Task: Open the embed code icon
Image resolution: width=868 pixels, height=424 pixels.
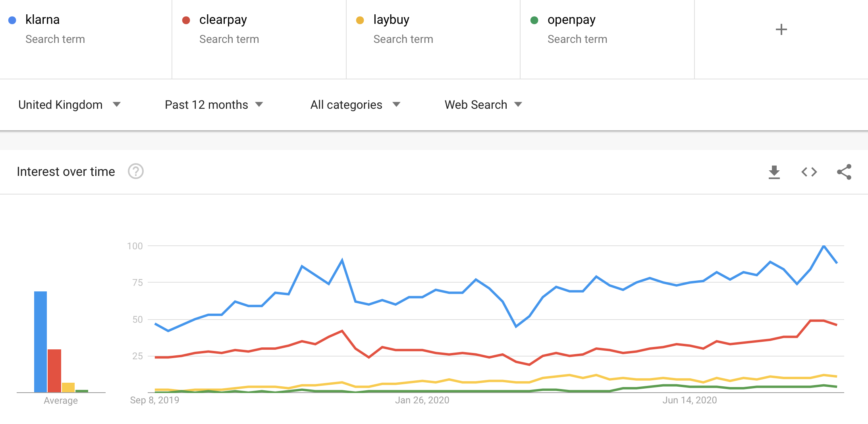Action: tap(809, 172)
